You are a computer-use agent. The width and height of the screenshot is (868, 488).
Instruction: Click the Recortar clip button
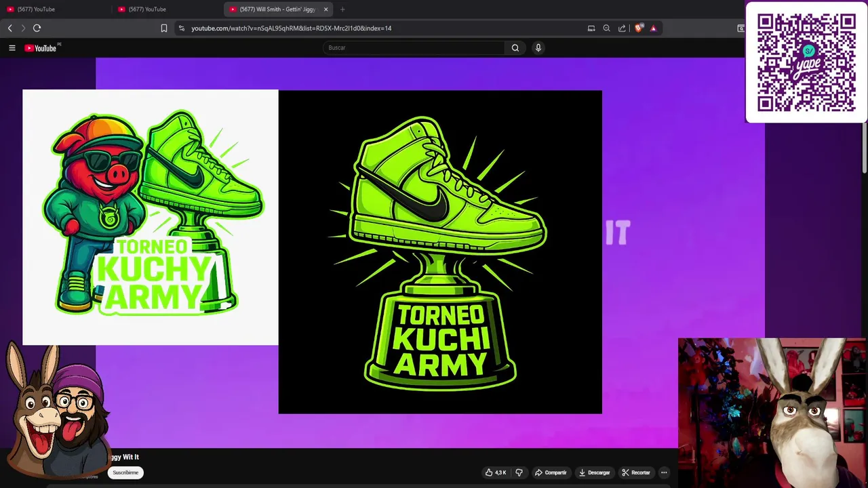click(636, 472)
